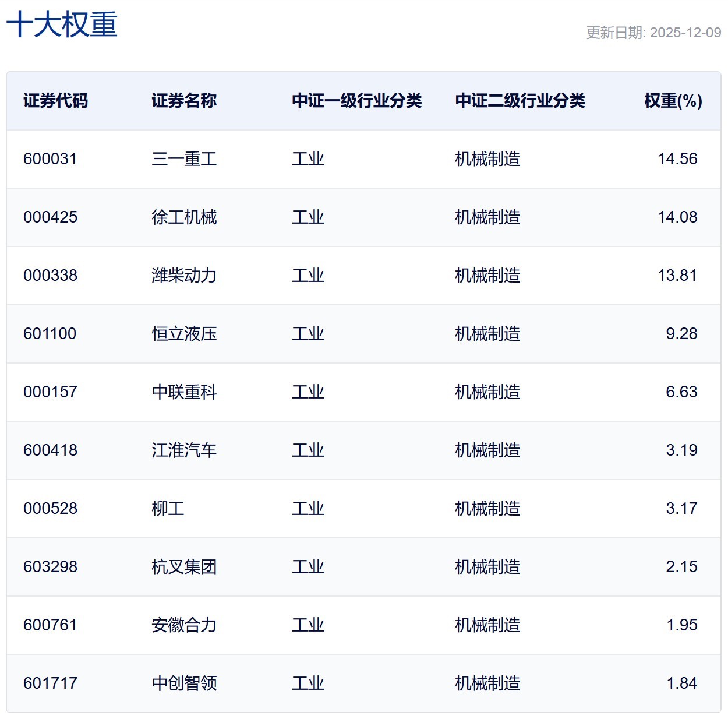
Task: Click 工业 in the 恒立液压 row
Action: pos(308,334)
